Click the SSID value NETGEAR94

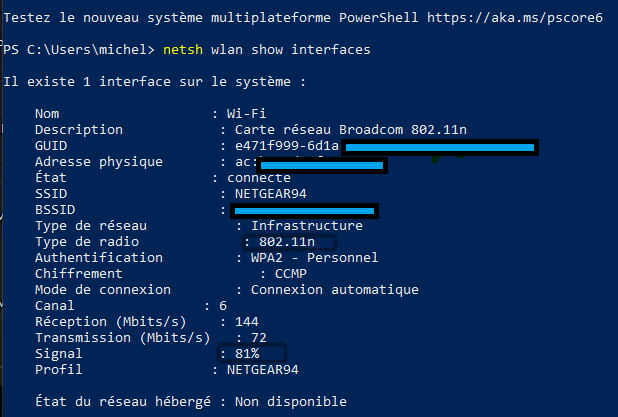[271, 194]
